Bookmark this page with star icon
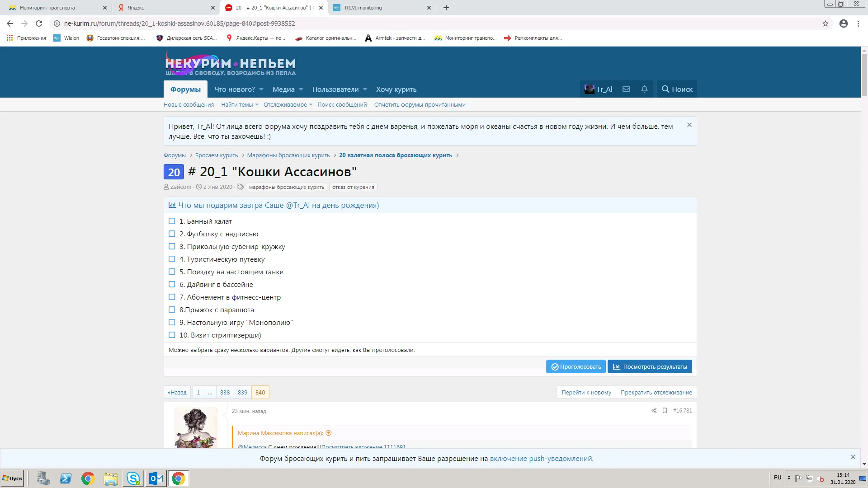 825,23
